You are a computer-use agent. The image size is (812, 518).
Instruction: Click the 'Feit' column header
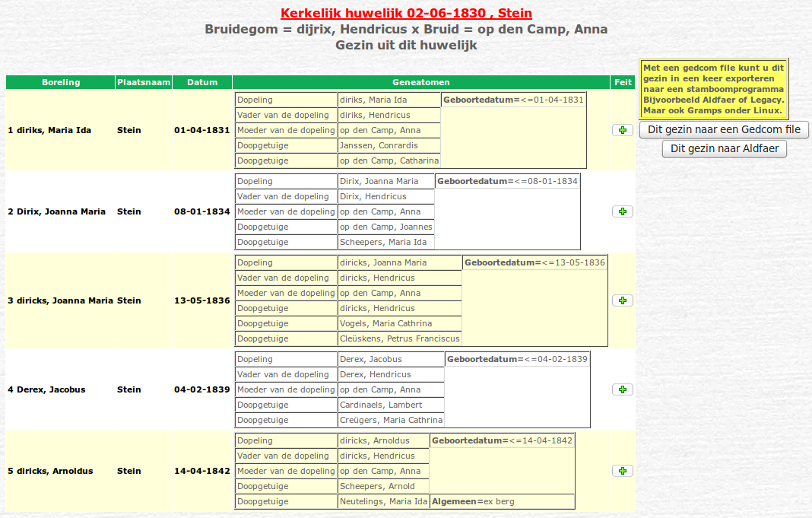tap(622, 82)
